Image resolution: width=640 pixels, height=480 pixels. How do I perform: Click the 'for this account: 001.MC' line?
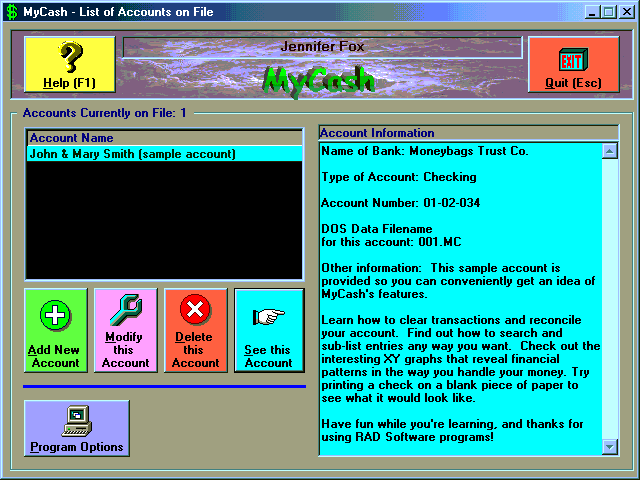391,242
